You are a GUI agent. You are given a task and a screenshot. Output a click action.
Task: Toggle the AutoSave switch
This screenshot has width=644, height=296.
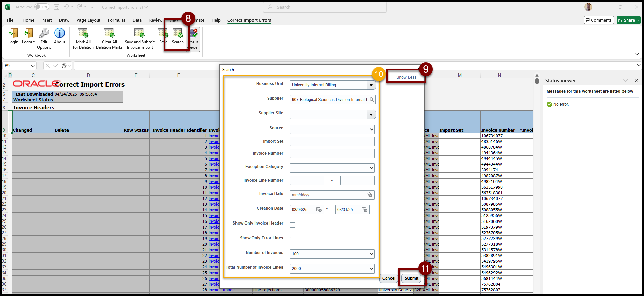pos(42,7)
